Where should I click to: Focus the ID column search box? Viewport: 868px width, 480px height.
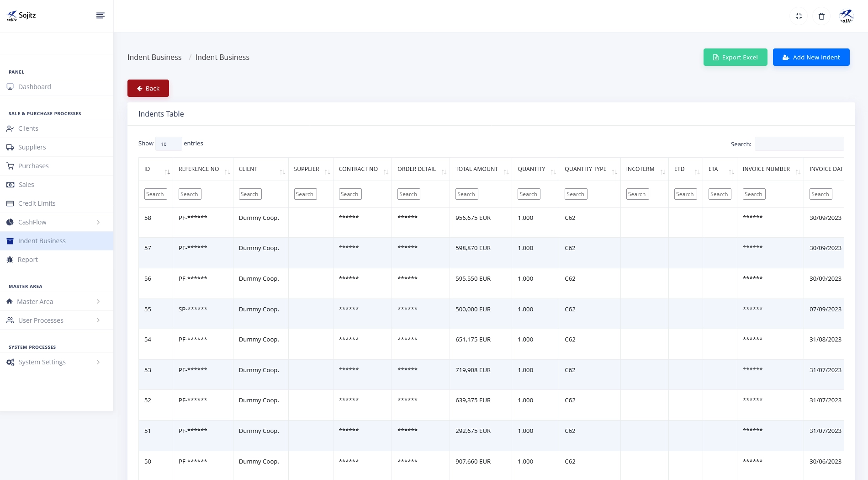click(x=156, y=194)
